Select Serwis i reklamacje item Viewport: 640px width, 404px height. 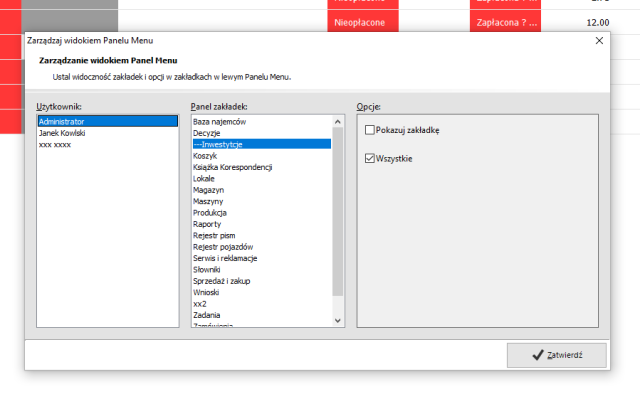tap(262, 258)
